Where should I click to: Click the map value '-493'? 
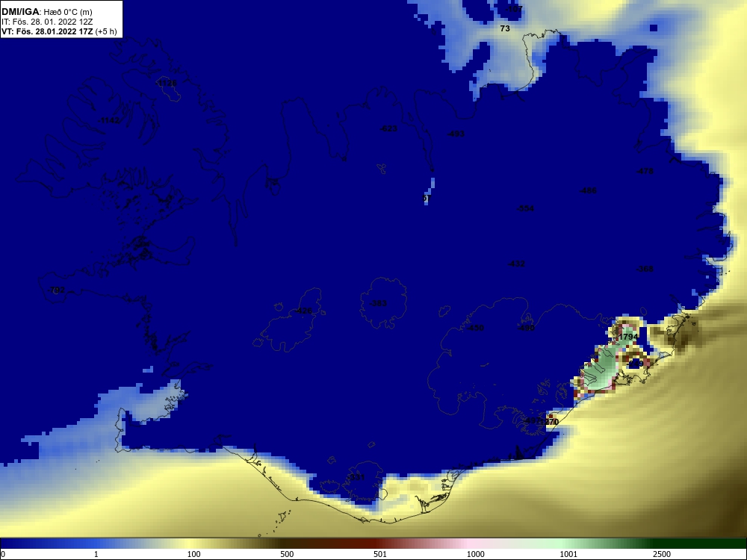(456, 134)
